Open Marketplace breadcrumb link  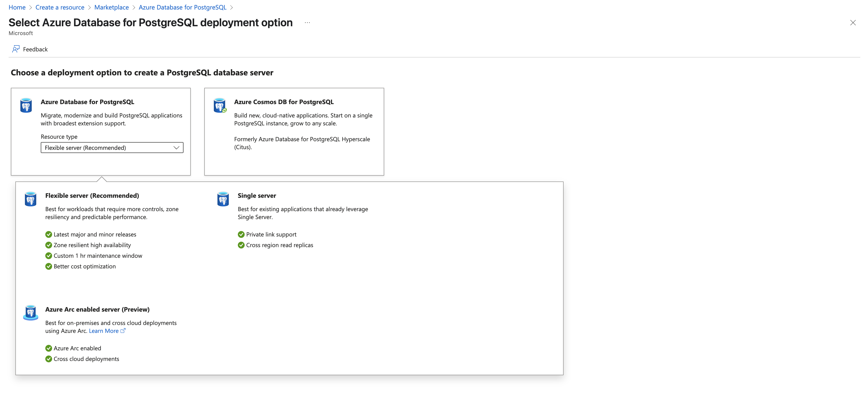point(111,7)
